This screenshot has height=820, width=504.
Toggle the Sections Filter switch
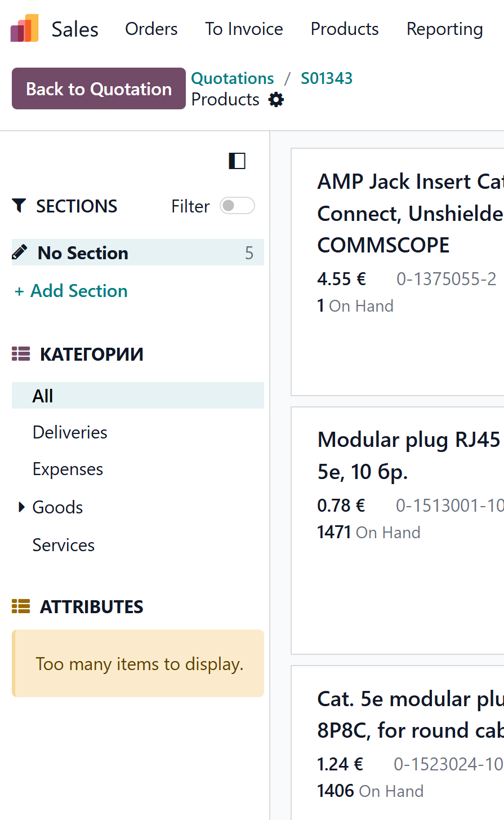coord(237,206)
